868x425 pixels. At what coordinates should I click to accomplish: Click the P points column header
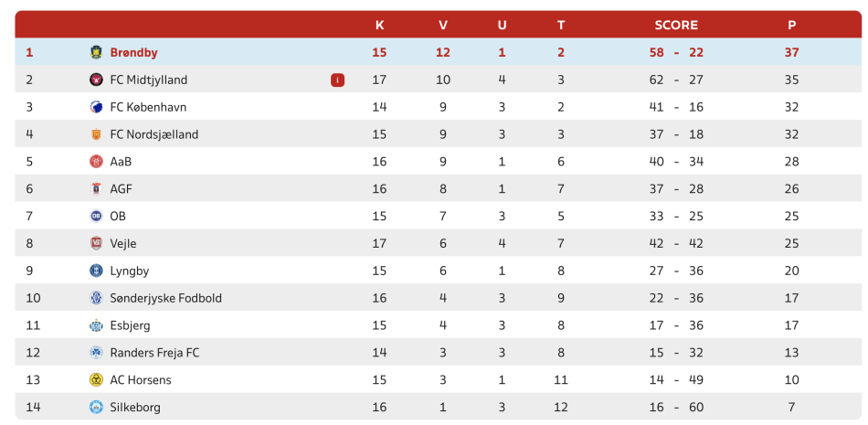(x=791, y=25)
